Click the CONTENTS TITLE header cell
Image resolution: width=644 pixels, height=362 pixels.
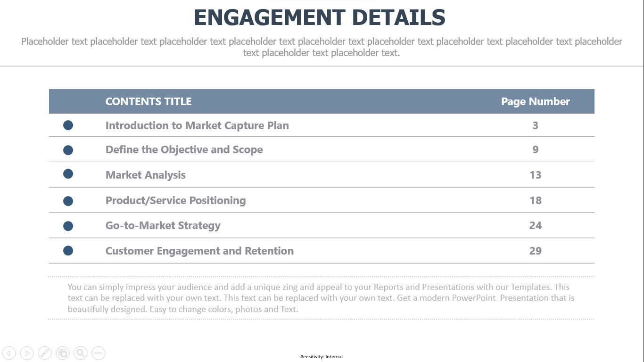pyautogui.click(x=149, y=101)
